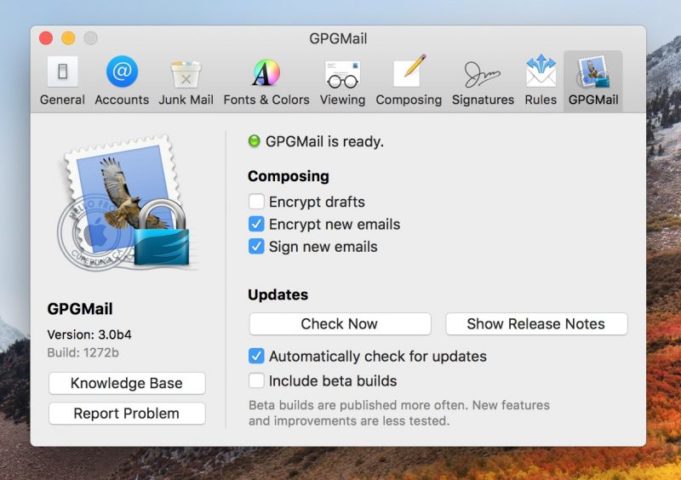Viewport: 681px width, 480px height.
Task: Click Show Release Notes button
Action: point(536,324)
